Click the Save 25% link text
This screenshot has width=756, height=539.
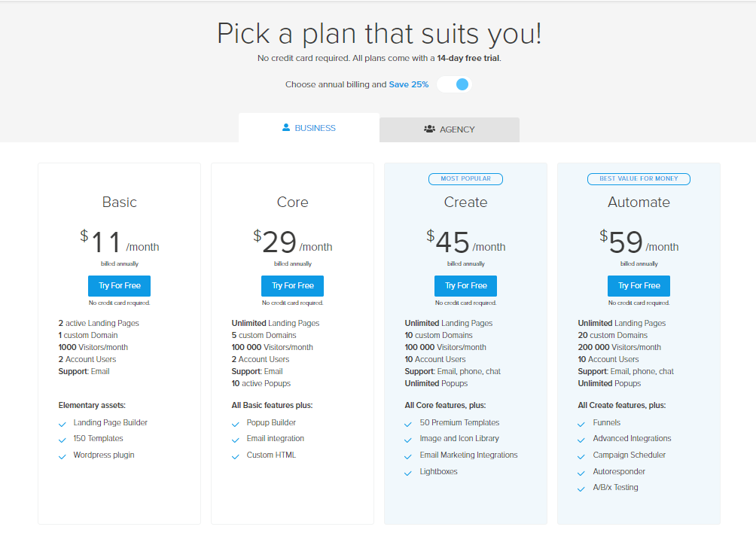[408, 84]
